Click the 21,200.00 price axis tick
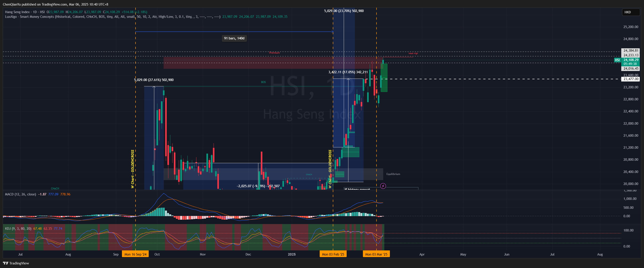 [x=630, y=148]
